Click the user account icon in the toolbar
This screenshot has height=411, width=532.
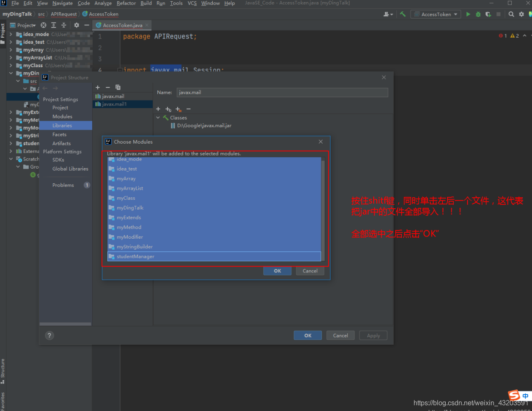(x=388, y=14)
